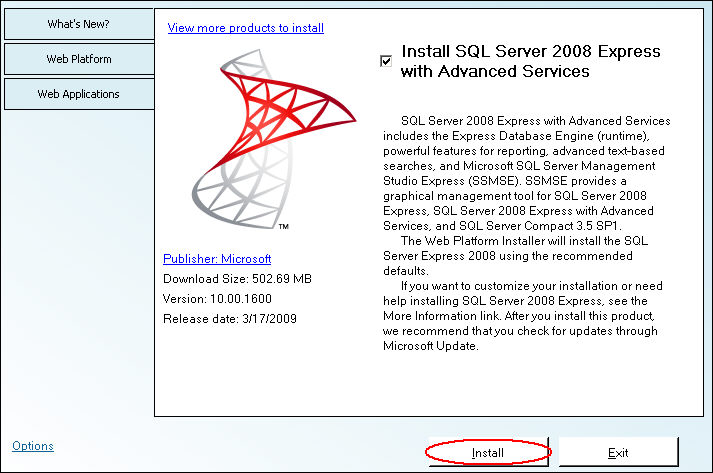The image size is (713, 473).
Task: Open the Options link
Action: 33,446
